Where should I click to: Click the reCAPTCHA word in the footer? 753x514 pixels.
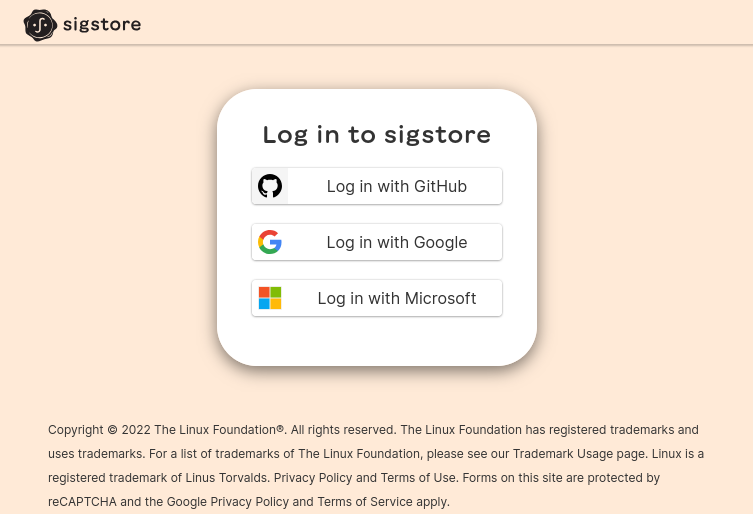coord(82,502)
